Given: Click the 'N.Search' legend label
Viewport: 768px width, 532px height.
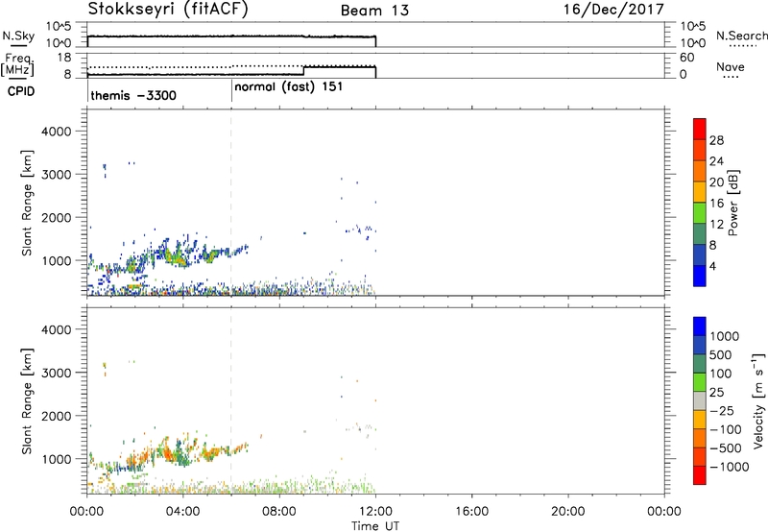Looking at the screenshot, I should 741,36.
